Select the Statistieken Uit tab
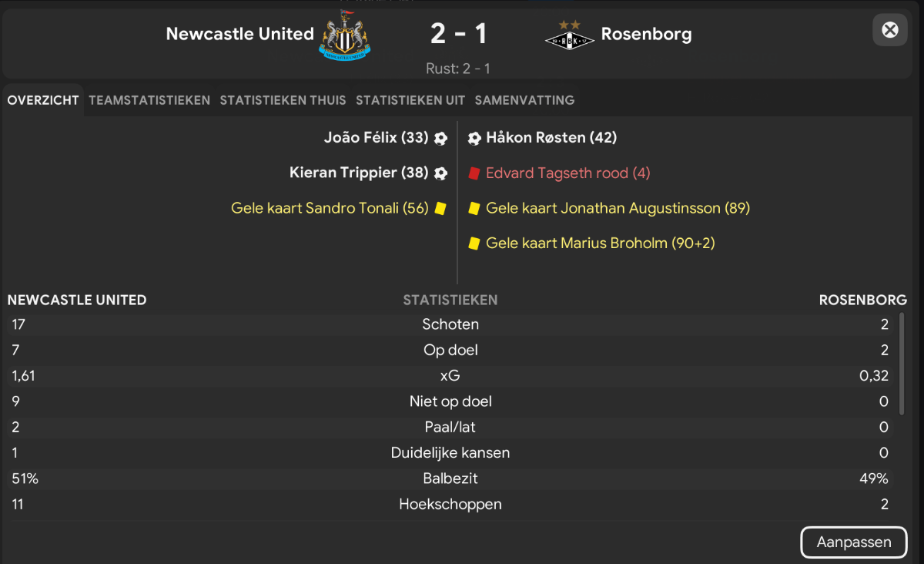Image resolution: width=924 pixels, height=564 pixels. pyautogui.click(x=410, y=100)
